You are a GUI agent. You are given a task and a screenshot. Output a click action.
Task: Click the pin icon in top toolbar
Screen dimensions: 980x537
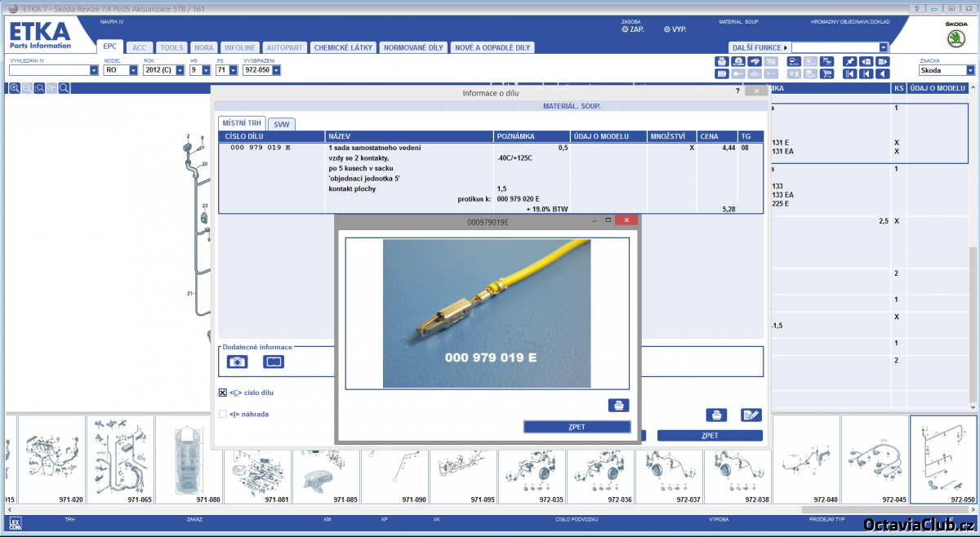pos(849,61)
